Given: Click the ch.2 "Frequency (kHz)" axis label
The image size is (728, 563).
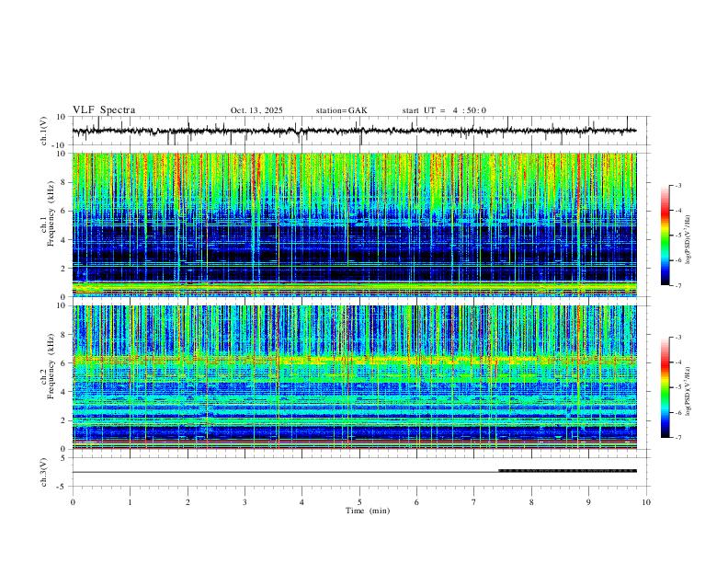Looking at the screenshot, I should [x=51, y=366].
